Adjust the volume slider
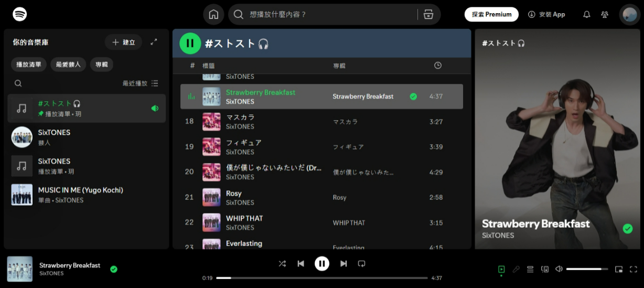This screenshot has height=288, width=644. [x=587, y=269]
